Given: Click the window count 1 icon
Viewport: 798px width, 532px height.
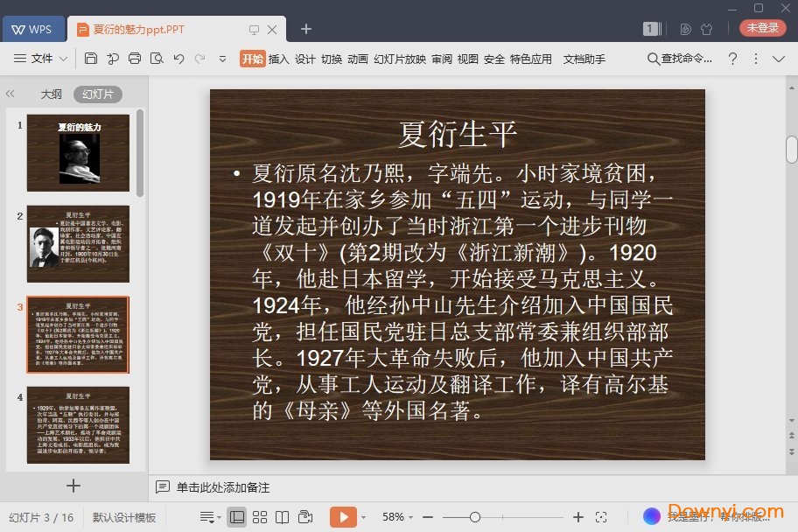Looking at the screenshot, I should (652, 29).
